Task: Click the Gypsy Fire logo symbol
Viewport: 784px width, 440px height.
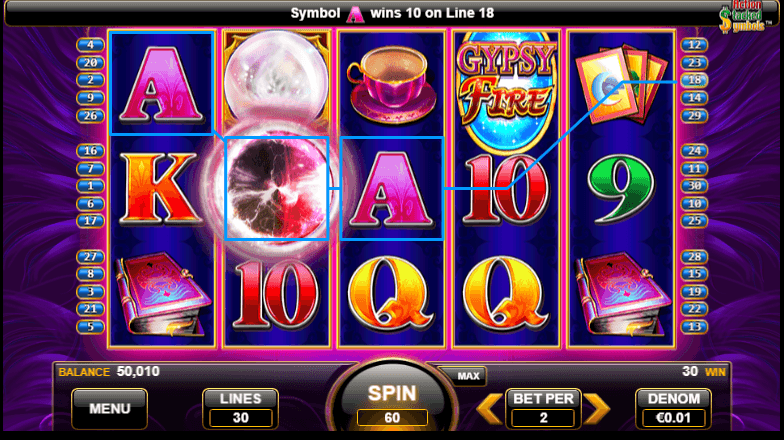Action: point(506,91)
